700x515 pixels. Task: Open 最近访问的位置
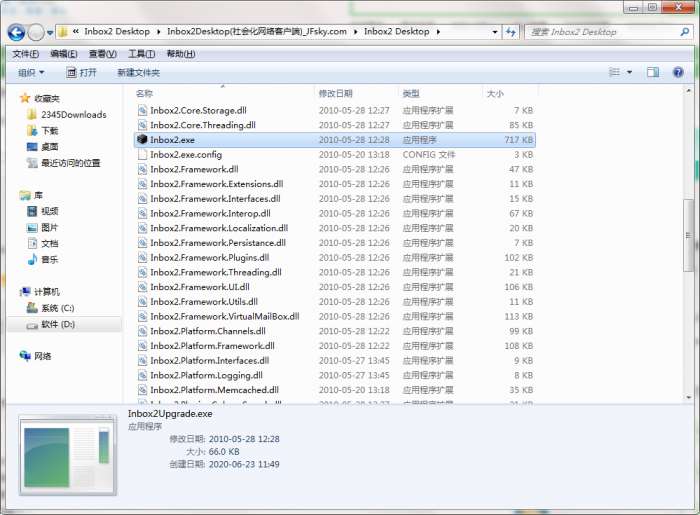71,163
